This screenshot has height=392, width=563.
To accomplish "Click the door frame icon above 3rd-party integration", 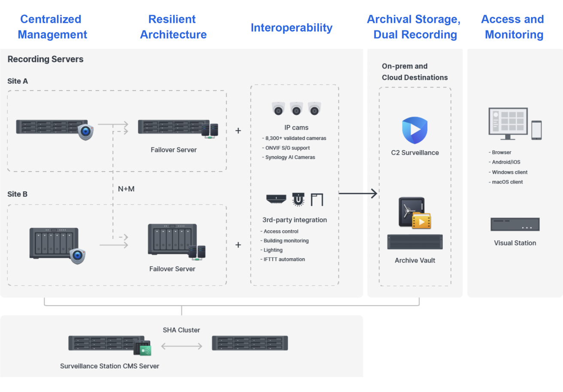I will coord(317,199).
